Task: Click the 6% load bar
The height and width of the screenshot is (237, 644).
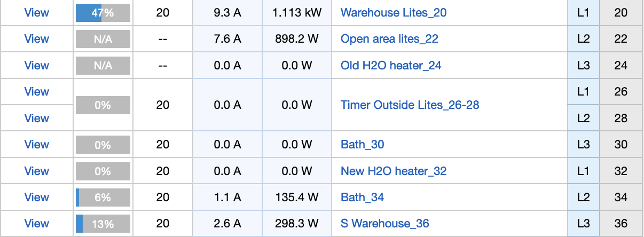Action: click(103, 197)
